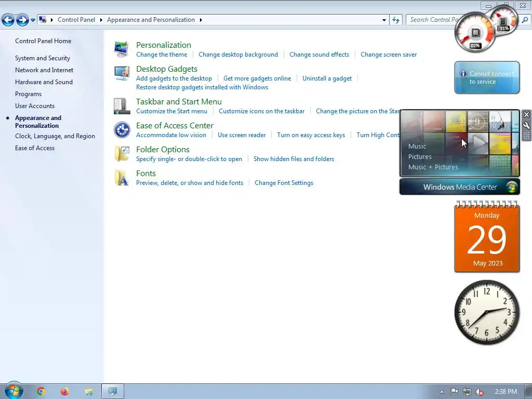
Task: Click Add gadgets to the desktop
Action: pyautogui.click(x=174, y=78)
